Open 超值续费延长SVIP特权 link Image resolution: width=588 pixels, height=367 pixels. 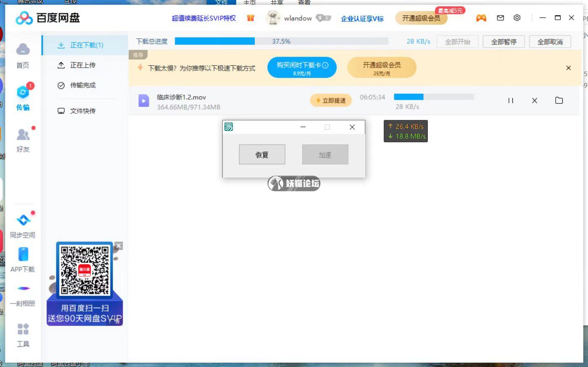204,18
